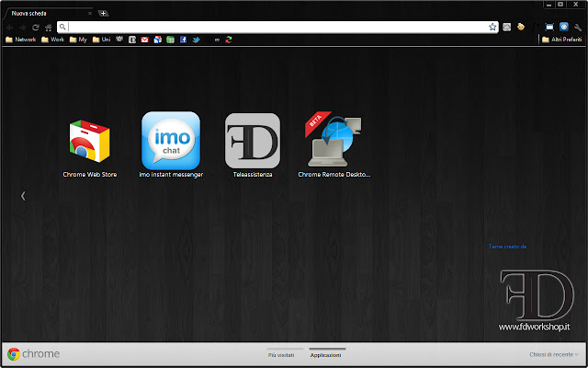Expand the Altri Preferiti folder
588x368 pixels.
(x=561, y=40)
